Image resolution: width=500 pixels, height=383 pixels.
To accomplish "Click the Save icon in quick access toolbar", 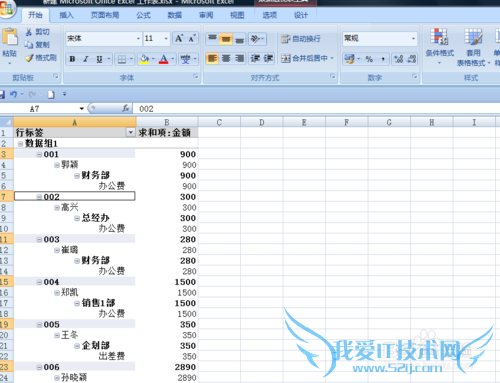I will (2, 95).
